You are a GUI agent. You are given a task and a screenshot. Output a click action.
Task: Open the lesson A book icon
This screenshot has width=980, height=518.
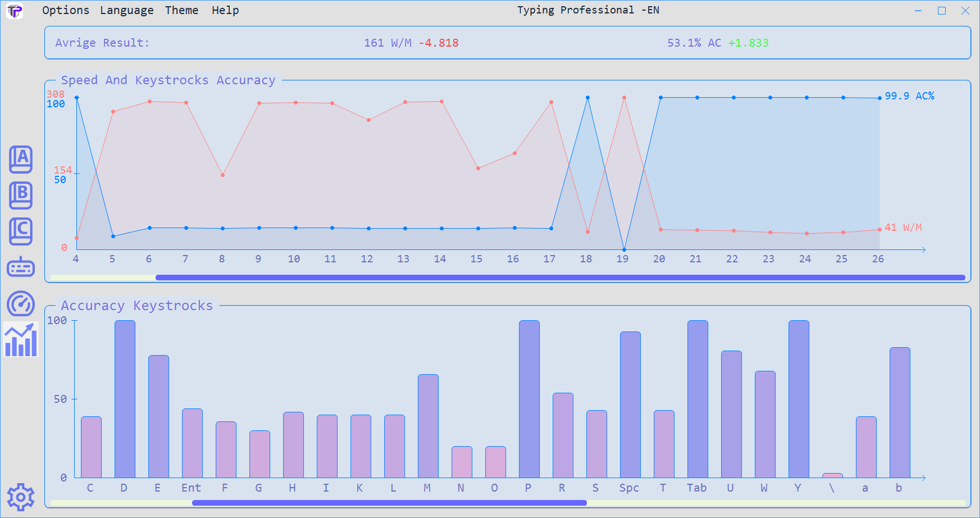pos(21,160)
